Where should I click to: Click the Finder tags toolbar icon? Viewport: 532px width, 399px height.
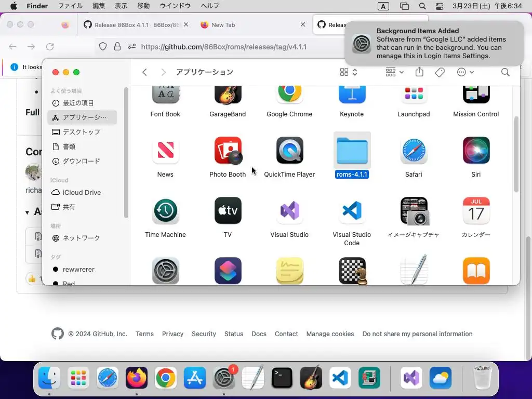pyautogui.click(x=440, y=72)
